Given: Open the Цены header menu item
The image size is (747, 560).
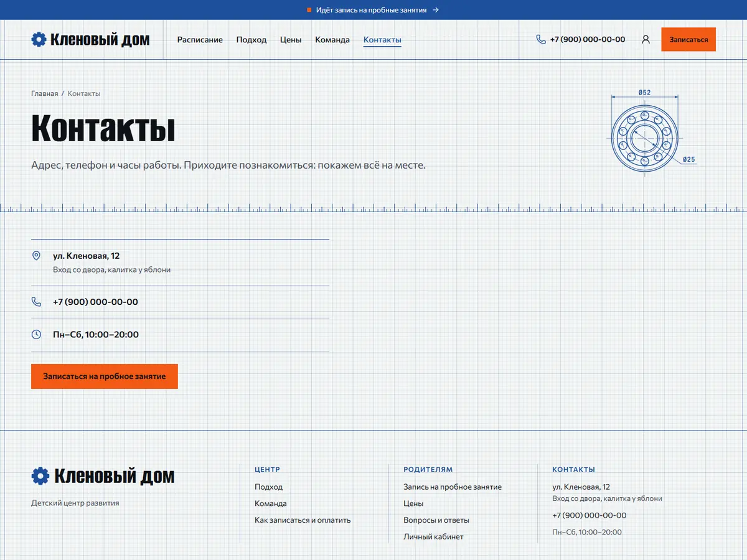Looking at the screenshot, I should [291, 40].
